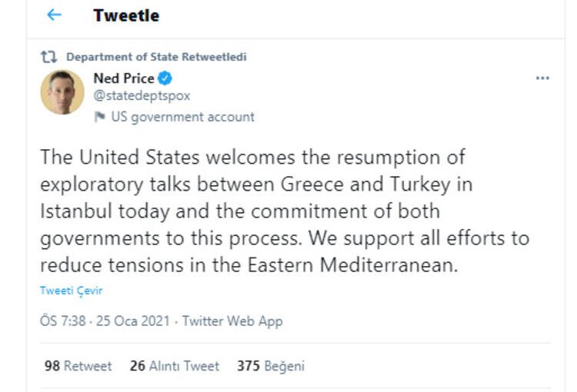Click the tweet body text
577x392 pixels.
[285, 211]
